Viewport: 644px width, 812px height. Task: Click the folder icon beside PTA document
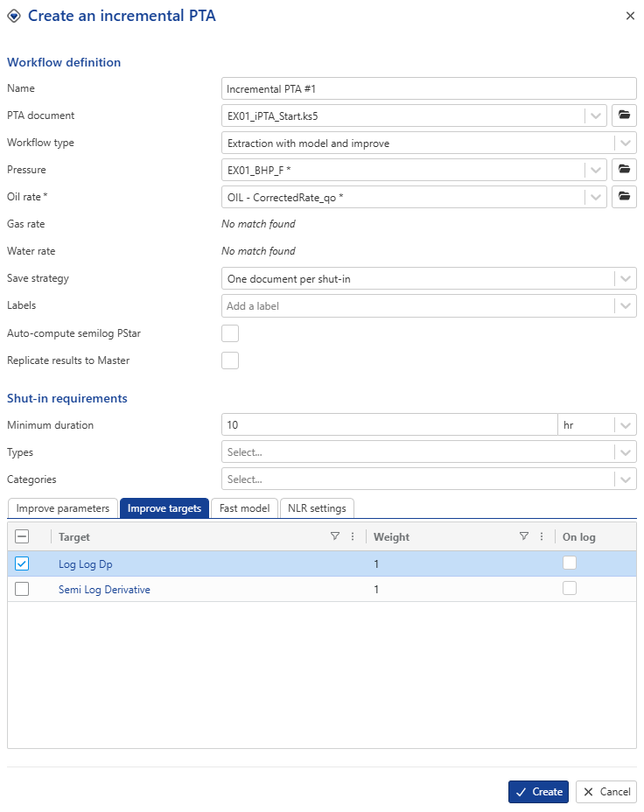click(623, 115)
